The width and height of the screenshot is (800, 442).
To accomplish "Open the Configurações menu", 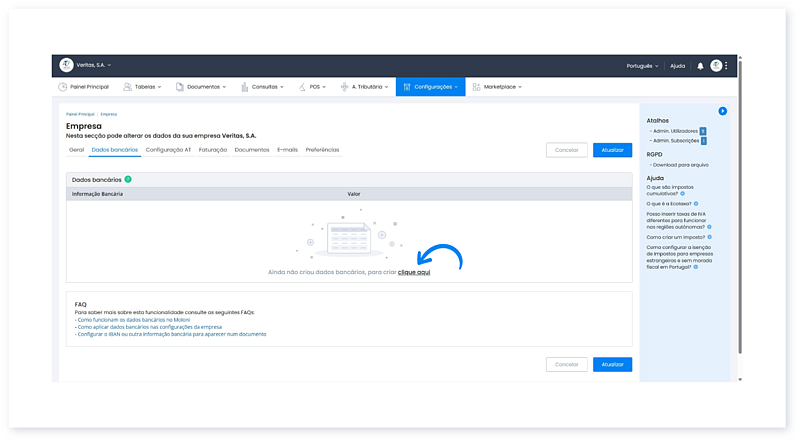I will click(431, 87).
